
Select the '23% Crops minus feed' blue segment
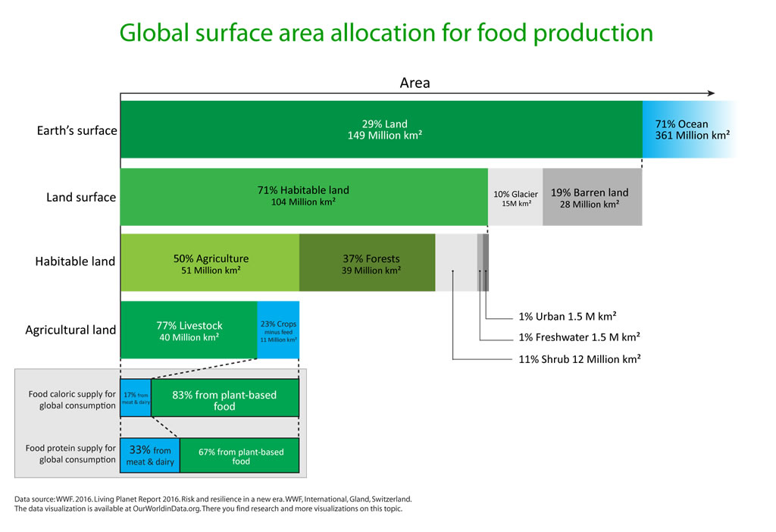click(278, 330)
